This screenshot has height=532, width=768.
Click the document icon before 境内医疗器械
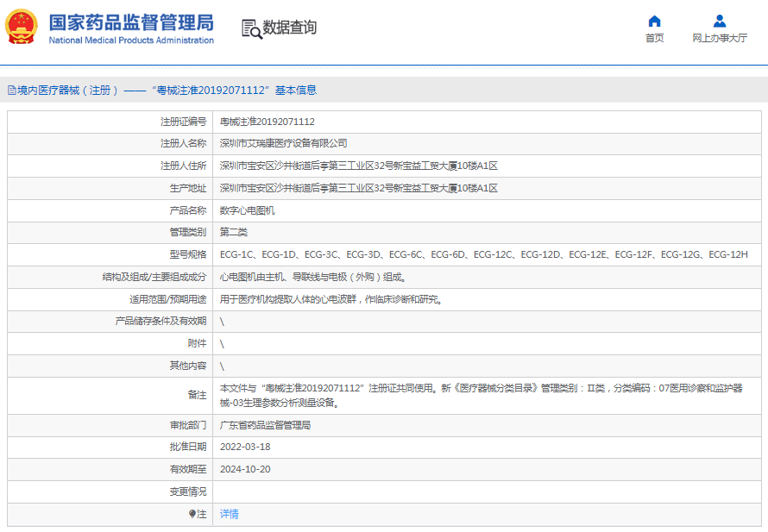point(12,91)
